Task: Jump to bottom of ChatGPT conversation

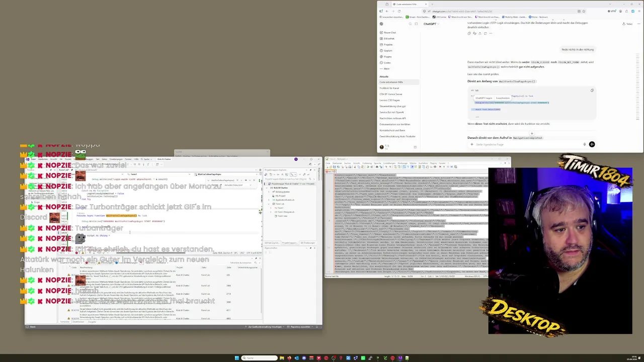Action: (x=532, y=133)
